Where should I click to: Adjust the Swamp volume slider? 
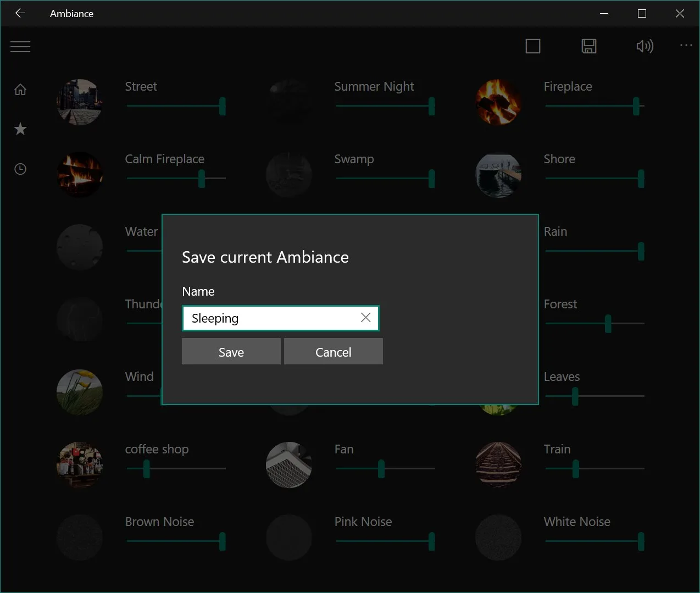point(385,179)
